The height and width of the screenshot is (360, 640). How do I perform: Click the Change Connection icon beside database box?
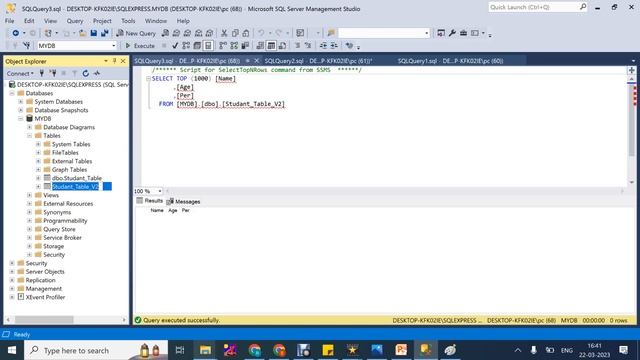27,46
